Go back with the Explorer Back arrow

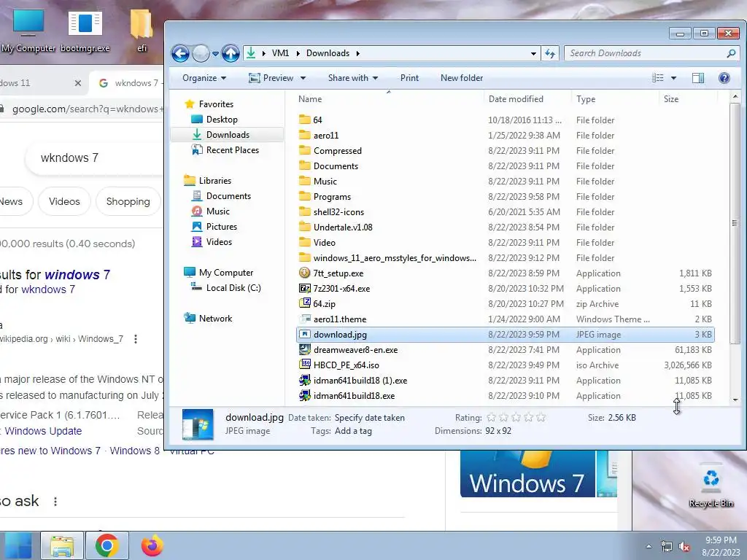click(x=181, y=53)
